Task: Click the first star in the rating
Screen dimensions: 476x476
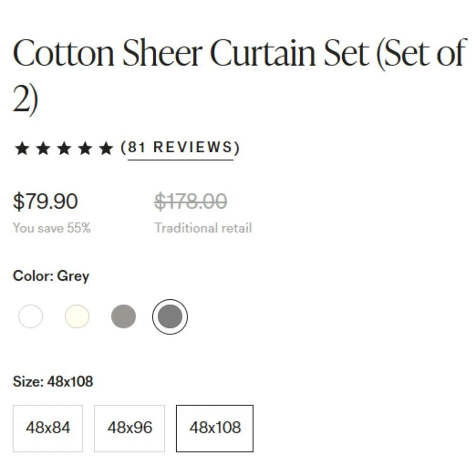Action: [x=22, y=148]
